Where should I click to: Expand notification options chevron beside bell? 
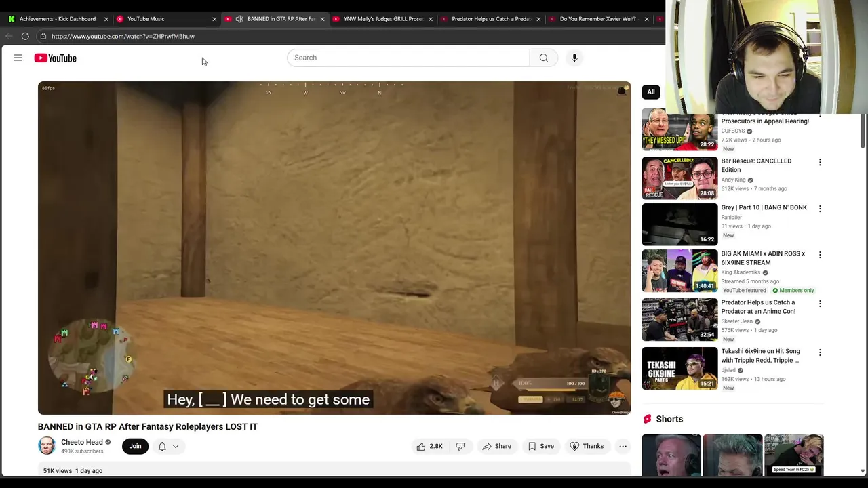point(176,446)
